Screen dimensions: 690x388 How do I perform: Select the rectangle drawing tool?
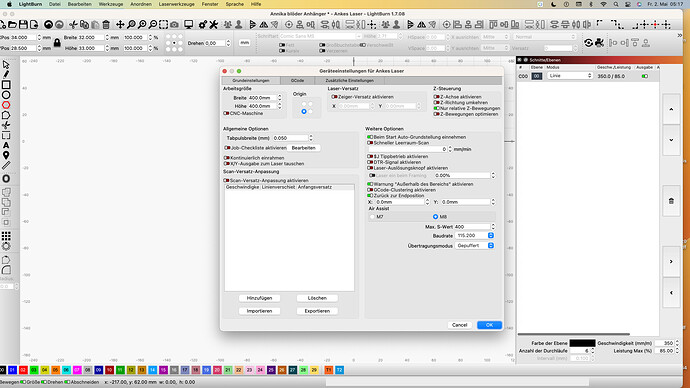(6, 84)
